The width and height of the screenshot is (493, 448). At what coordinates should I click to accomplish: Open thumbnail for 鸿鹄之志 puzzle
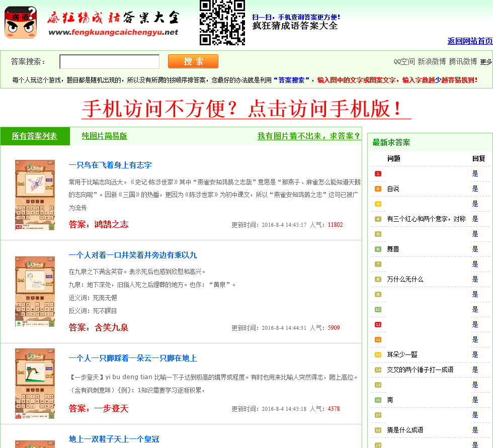(35, 195)
